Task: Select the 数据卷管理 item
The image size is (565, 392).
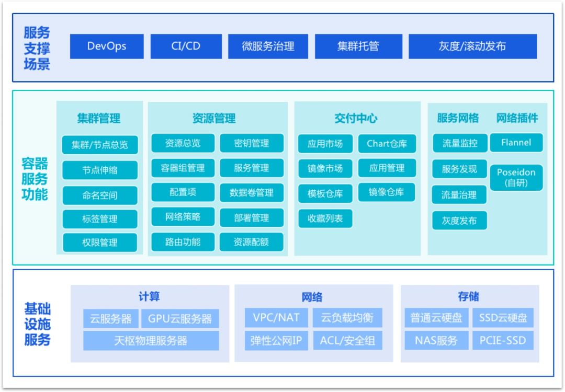Action: coord(252,192)
